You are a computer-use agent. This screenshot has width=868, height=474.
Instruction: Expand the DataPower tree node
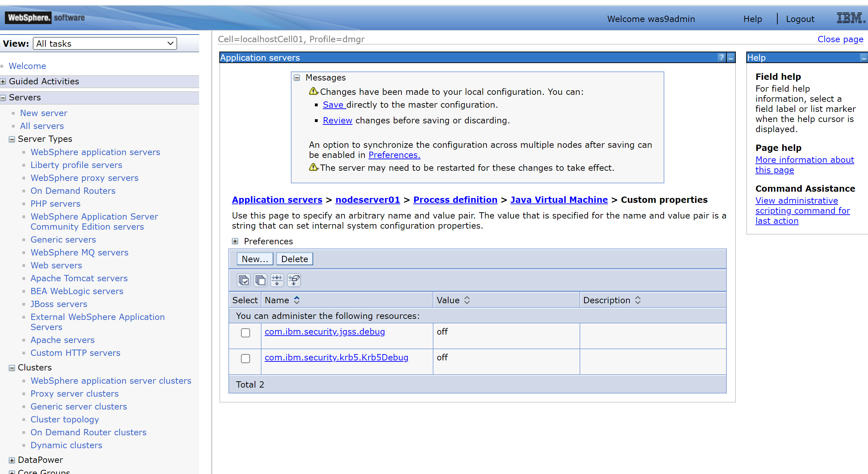tap(12, 460)
